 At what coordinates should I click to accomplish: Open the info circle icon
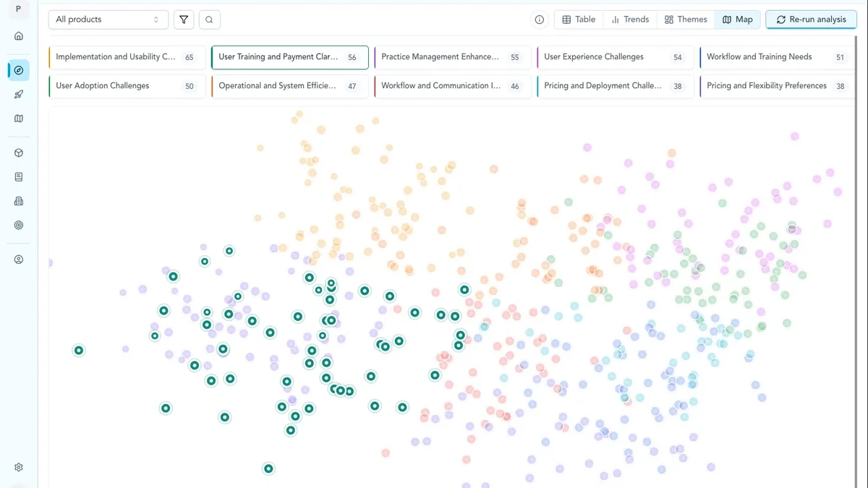(540, 20)
